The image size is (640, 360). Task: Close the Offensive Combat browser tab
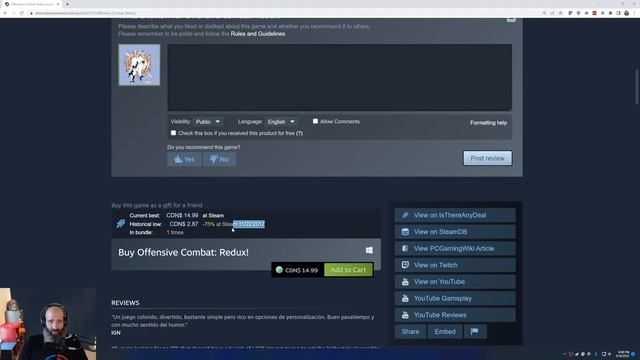click(x=58, y=4)
